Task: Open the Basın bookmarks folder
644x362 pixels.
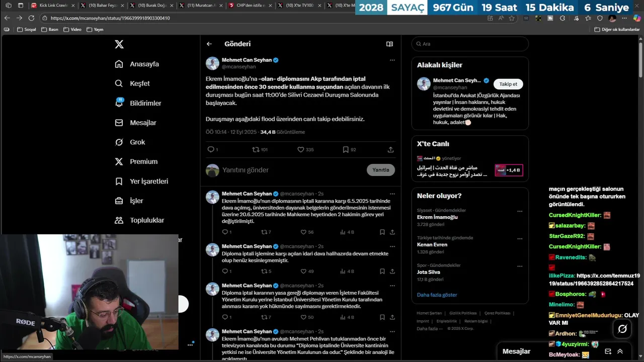Action: [x=49, y=29]
